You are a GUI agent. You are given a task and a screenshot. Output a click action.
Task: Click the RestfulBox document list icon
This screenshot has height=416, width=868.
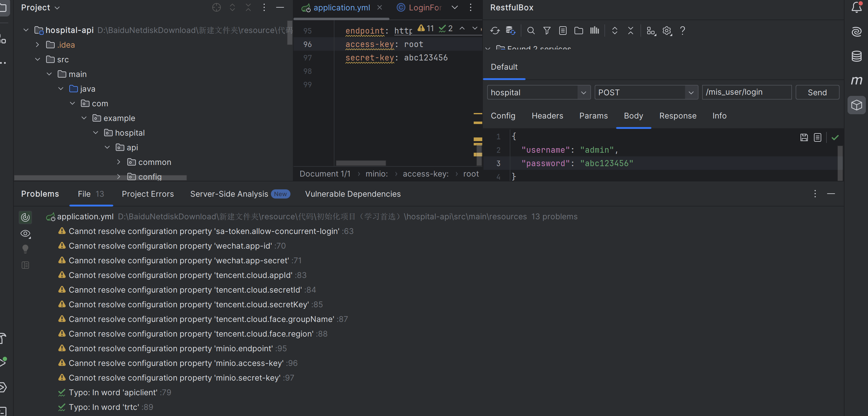(563, 31)
